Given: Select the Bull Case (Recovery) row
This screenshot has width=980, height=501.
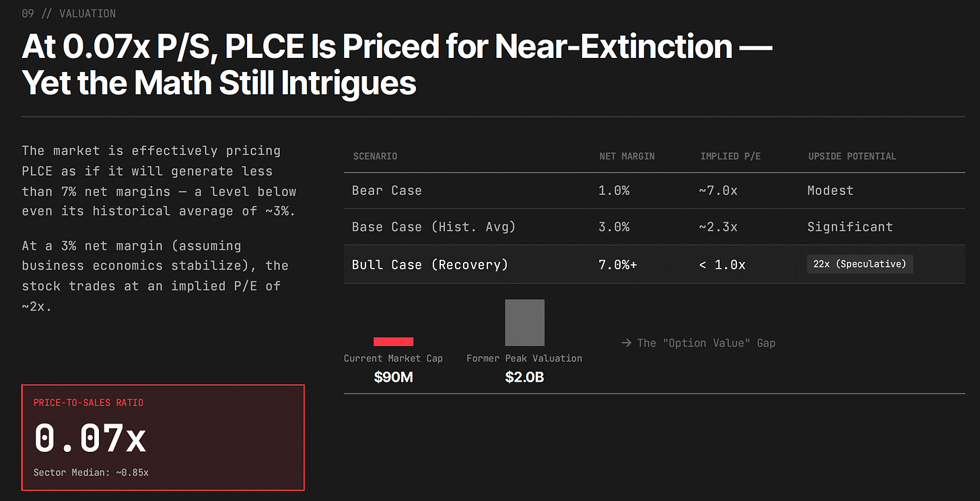Looking at the screenshot, I should point(654,265).
